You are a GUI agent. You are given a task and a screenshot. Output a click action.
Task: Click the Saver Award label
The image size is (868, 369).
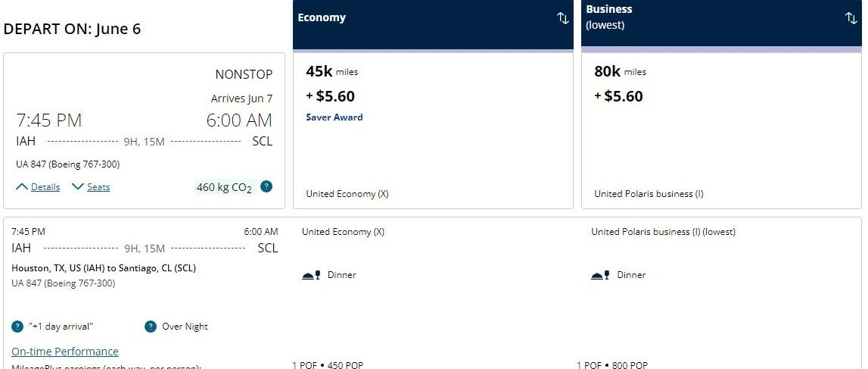tap(334, 117)
